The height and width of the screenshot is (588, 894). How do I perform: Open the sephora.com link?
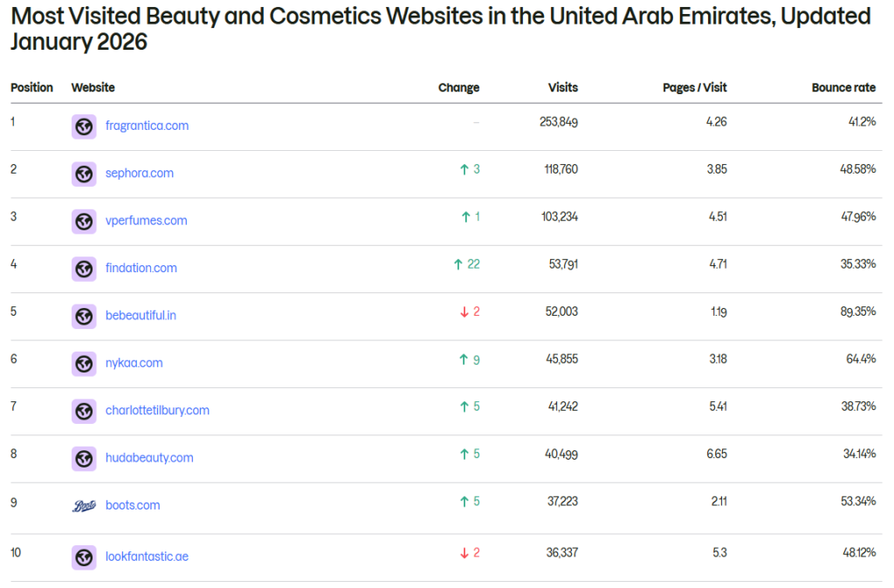[x=139, y=174]
